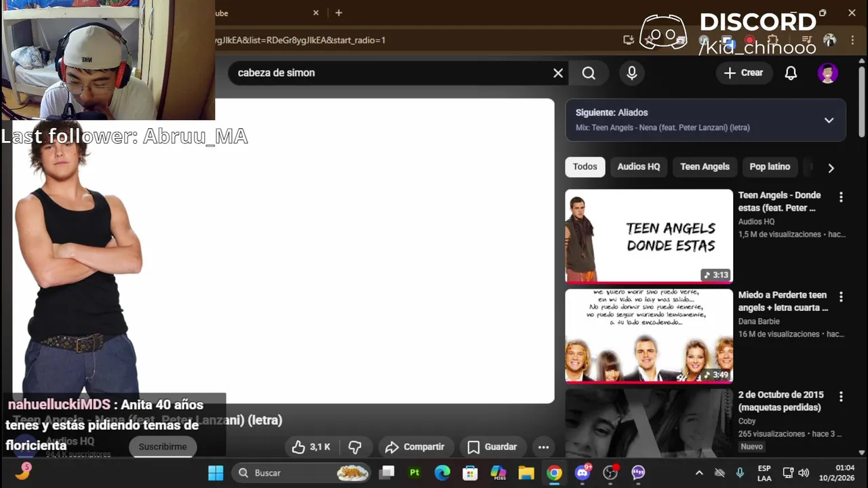Viewport: 868px width, 488px height.
Task: Open File Explorer from the taskbar
Action: (526, 472)
